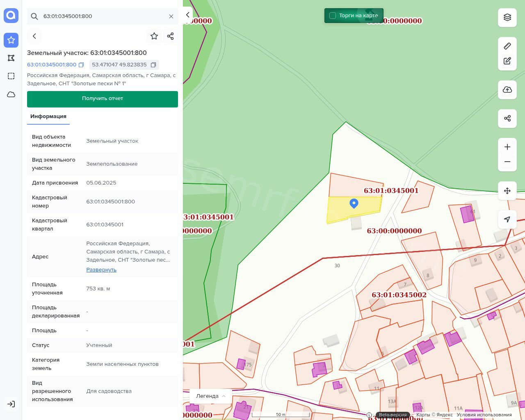Click the cloud upload icon
Screen dimensions: 525x420
(507, 90)
